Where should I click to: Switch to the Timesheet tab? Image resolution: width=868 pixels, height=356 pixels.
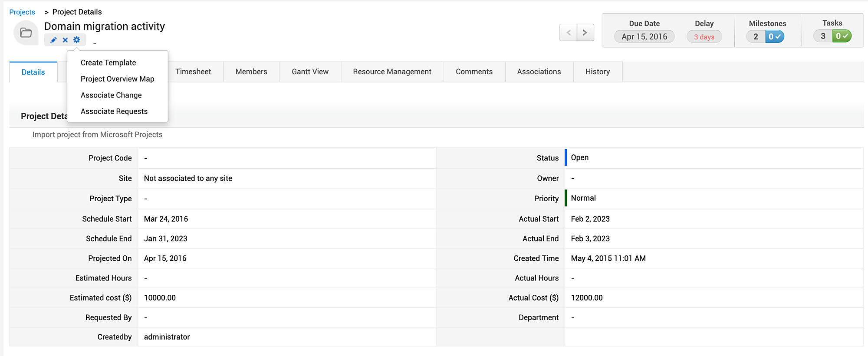tap(193, 72)
